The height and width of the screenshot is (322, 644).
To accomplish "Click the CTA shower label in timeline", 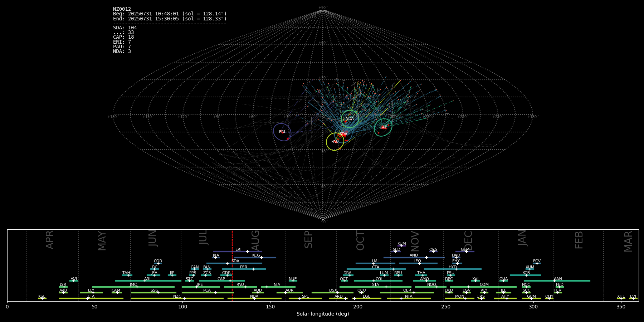I will [376, 267].
